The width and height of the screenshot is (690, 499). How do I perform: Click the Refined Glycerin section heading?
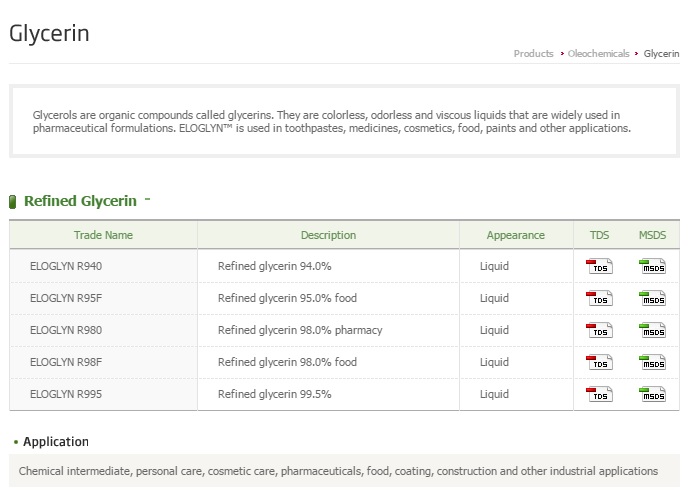pyautogui.click(x=80, y=201)
